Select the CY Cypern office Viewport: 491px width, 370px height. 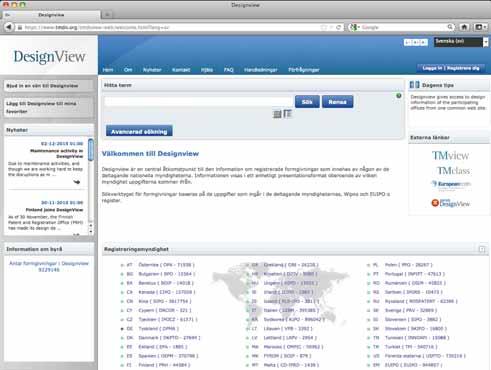click(156, 310)
